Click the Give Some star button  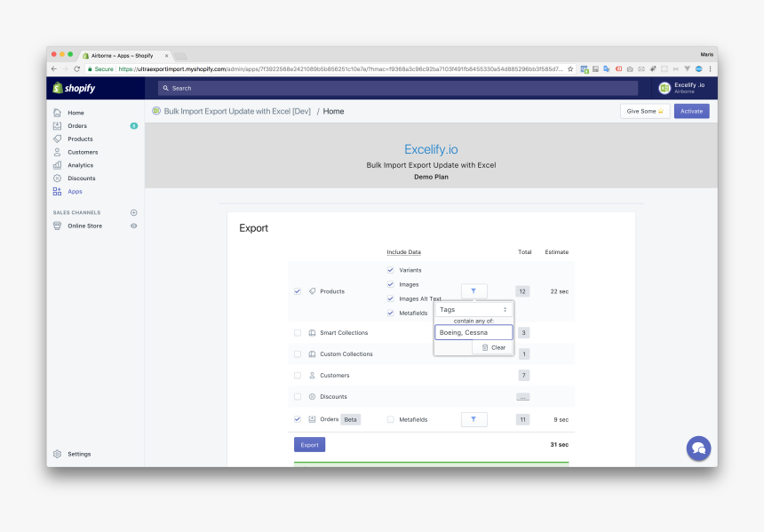[x=645, y=111]
